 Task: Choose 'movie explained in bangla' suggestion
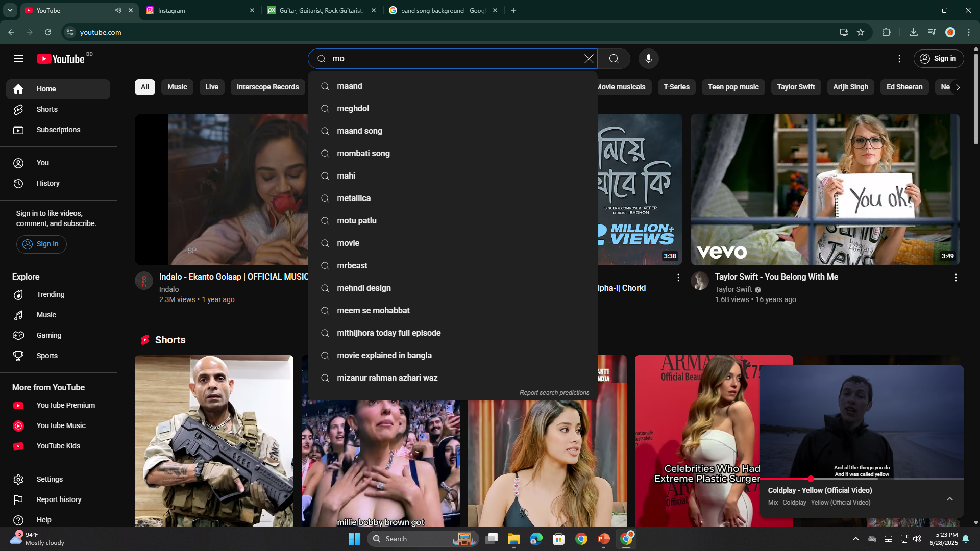452,356
